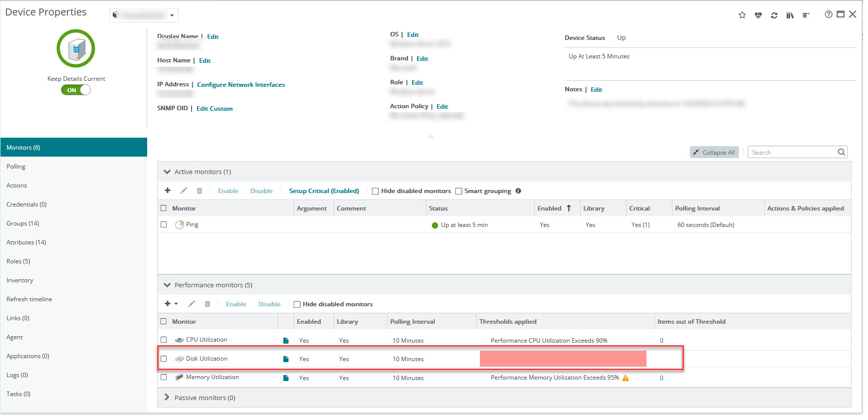Open the Polling tab

click(x=74, y=167)
